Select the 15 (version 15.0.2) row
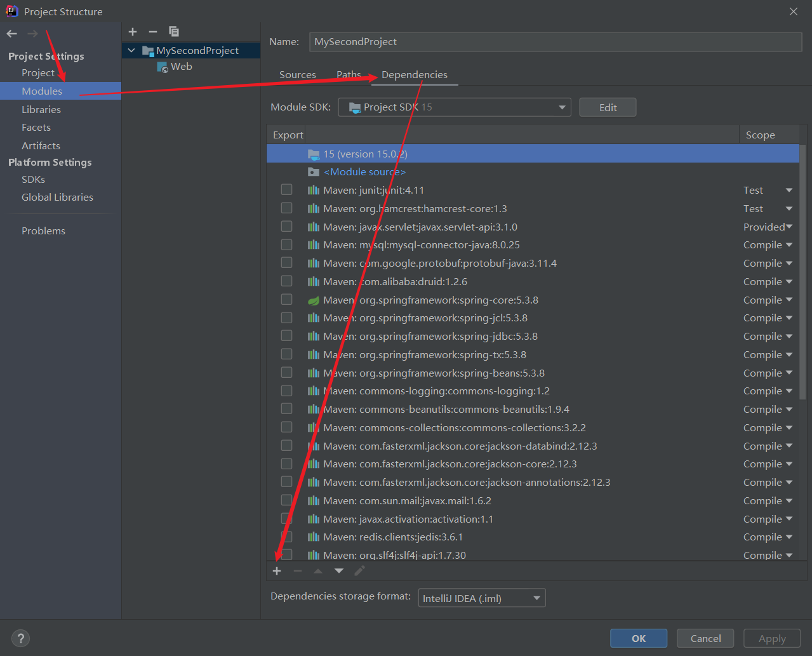Screen dimensions: 812x656 (533, 154)
